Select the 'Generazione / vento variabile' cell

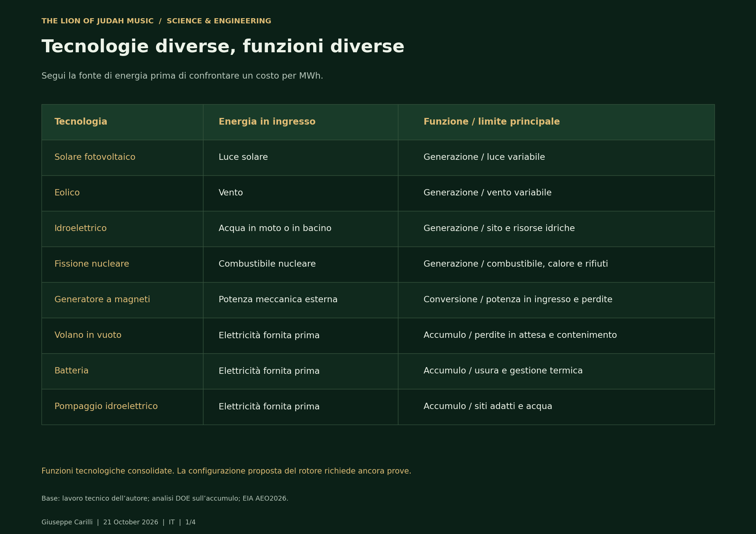[556, 193]
